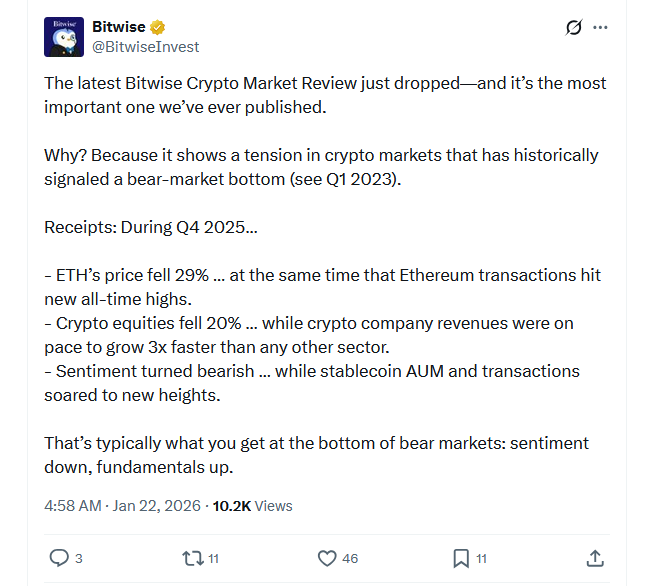Open the three-dot More options menu
This screenshot has width=656, height=586.
pyautogui.click(x=600, y=27)
